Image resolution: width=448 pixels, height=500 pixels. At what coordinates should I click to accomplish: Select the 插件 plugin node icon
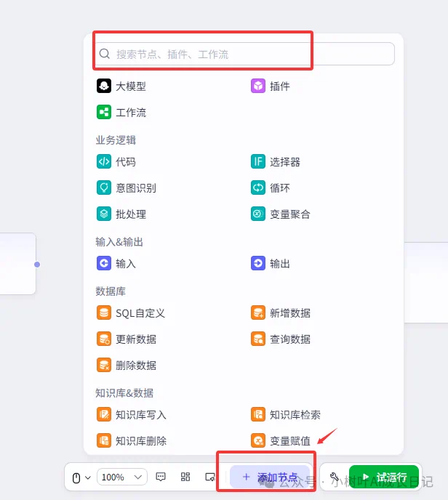(258, 86)
